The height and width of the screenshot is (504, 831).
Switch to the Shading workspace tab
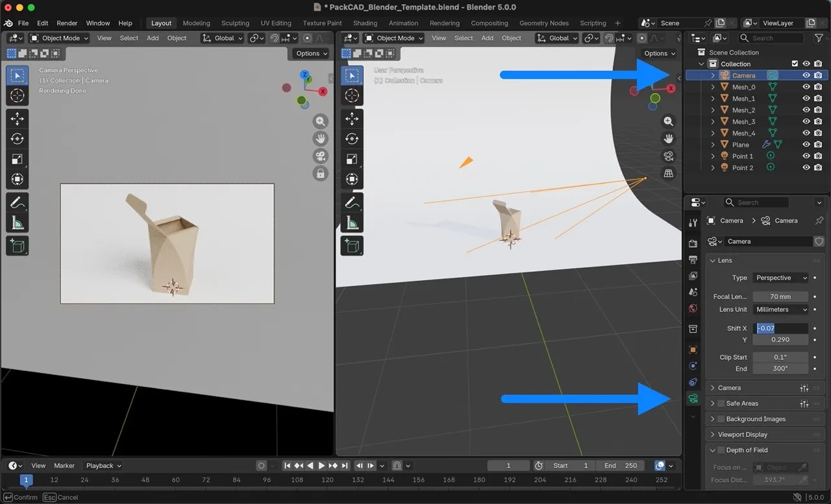tap(365, 23)
